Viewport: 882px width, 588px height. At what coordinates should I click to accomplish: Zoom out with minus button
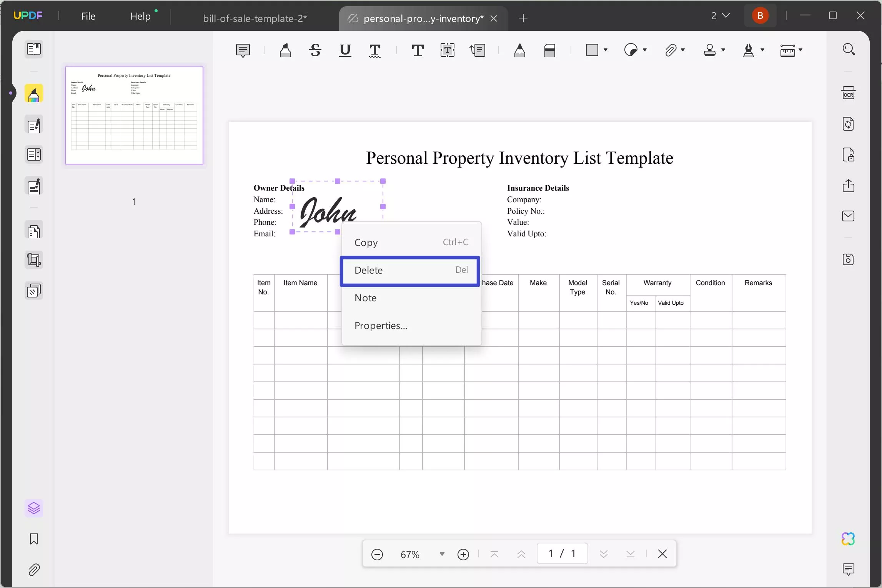tap(377, 554)
